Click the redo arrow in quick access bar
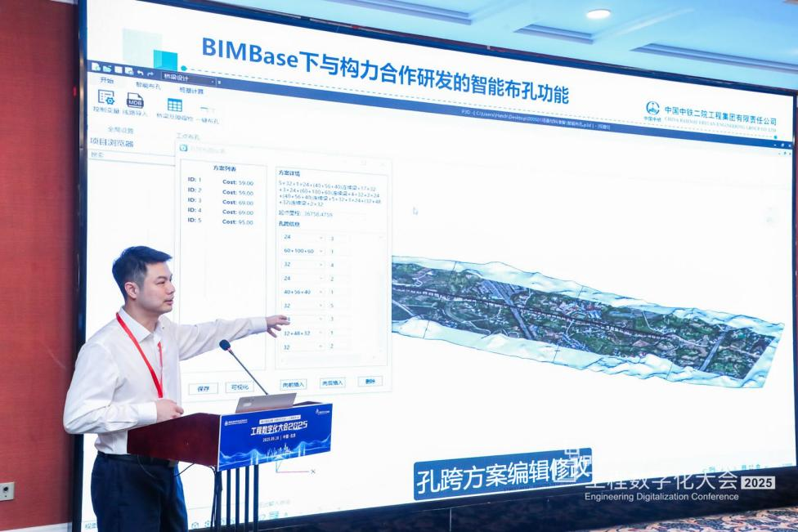The height and width of the screenshot is (532, 798). 150,74
